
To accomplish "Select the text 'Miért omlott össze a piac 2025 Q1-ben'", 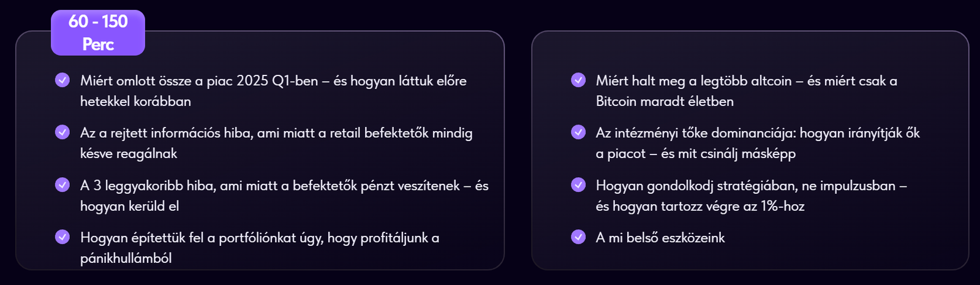I will click(x=199, y=81).
